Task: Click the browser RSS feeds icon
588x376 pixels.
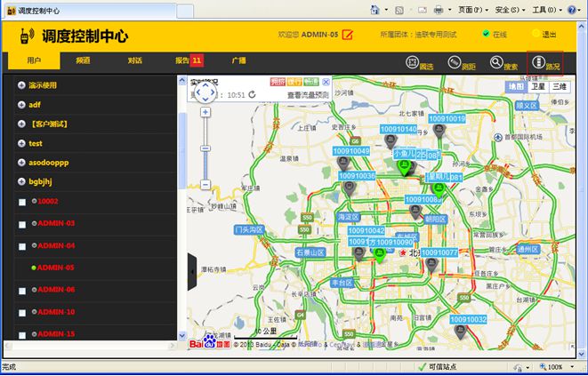Action: [x=399, y=10]
